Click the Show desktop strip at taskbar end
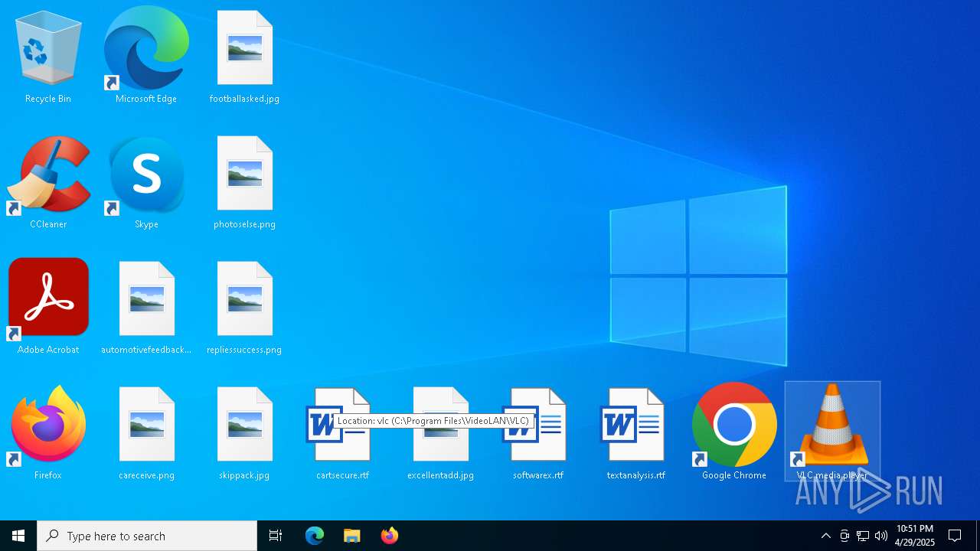The image size is (980, 551). pyautogui.click(x=978, y=536)
